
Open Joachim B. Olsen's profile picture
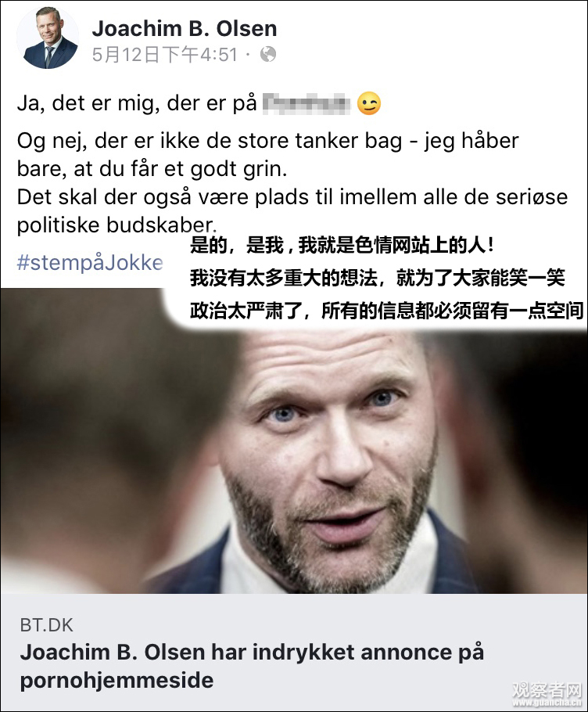[48, 38]
